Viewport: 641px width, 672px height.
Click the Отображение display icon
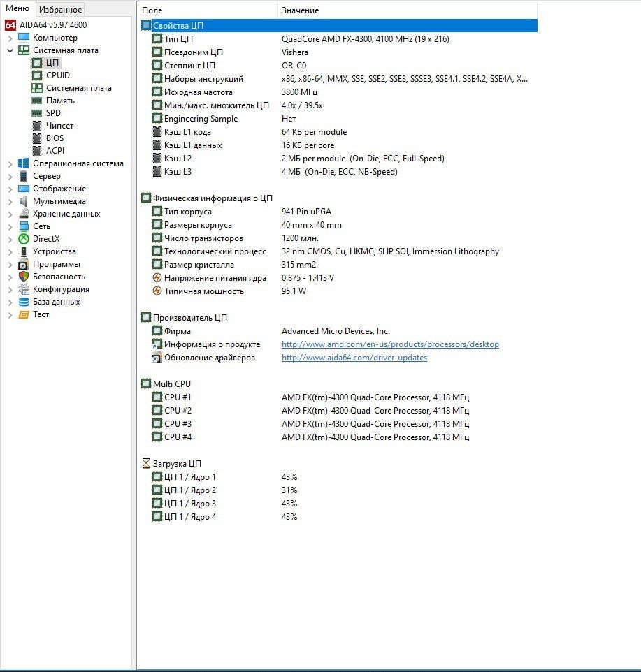[x=24, y=189]
